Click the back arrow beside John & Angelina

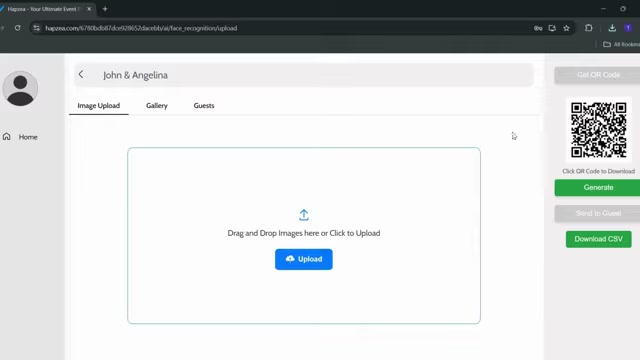pyautogui.click(x=81, y=74)
